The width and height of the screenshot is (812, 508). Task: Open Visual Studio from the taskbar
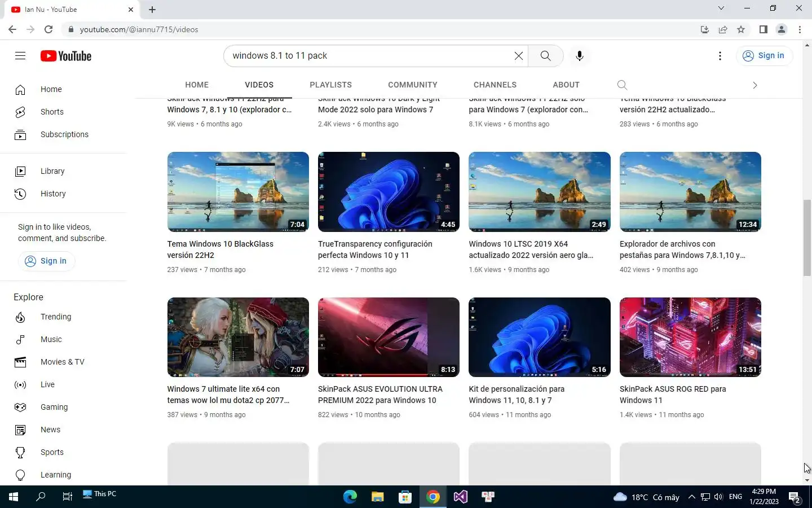(460, 497)
